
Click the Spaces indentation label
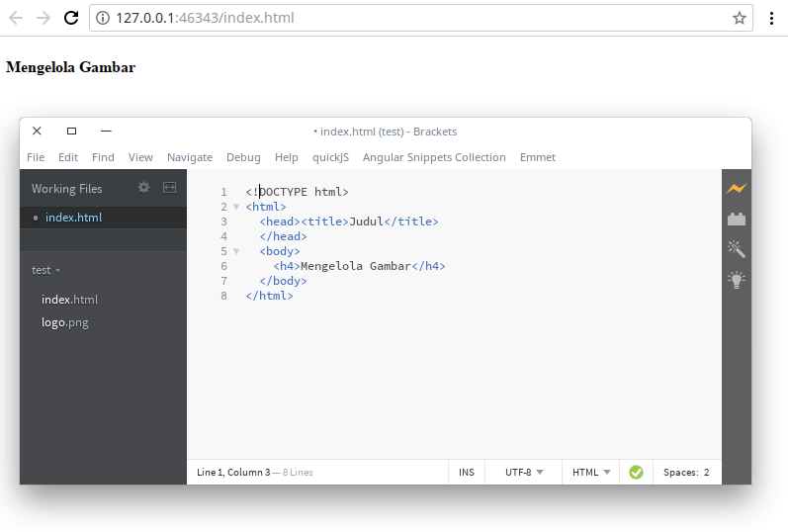pos(680,472)
